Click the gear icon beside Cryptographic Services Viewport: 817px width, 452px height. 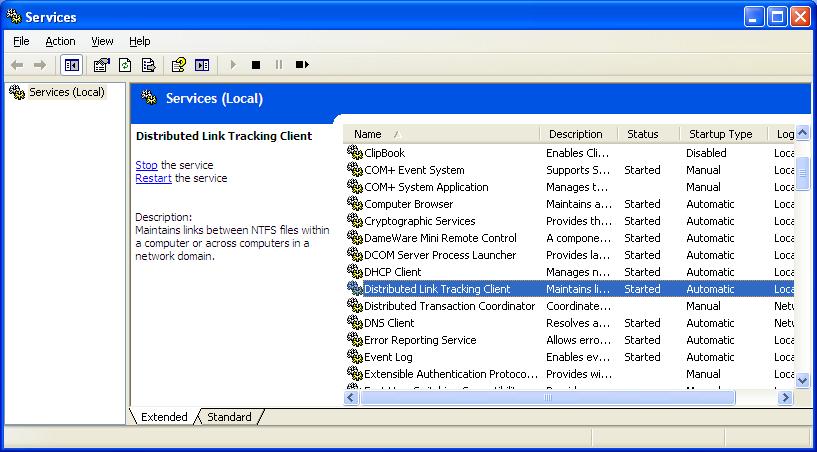click(x=355, y=221)
